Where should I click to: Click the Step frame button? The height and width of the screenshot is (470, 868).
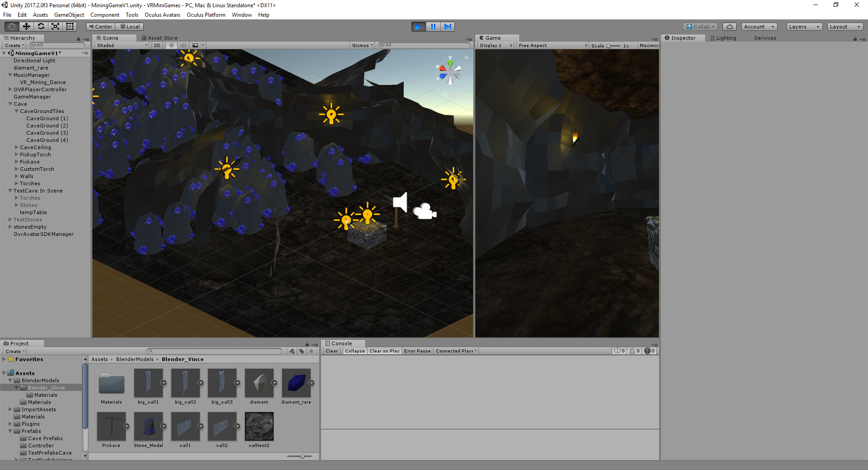[448, 27]
